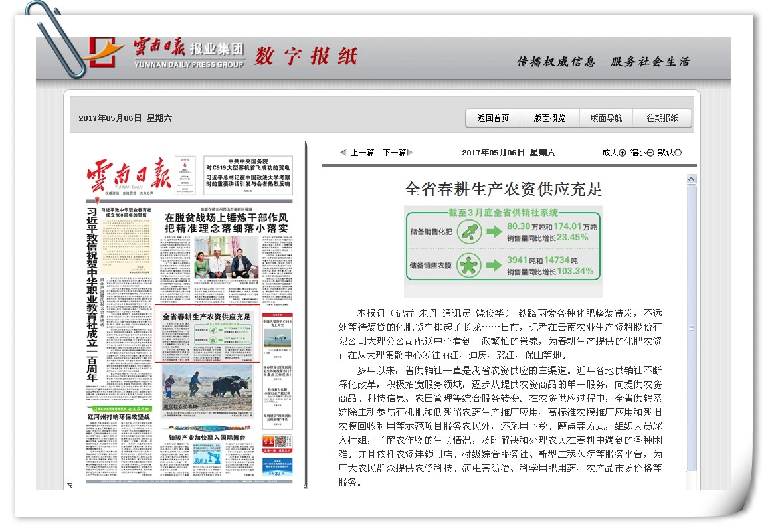Image resolution: width=768 pixels, height=532 pixels.
Task: Click the scroll-up arrow of the article scrollbar
Action: (691, 179)
